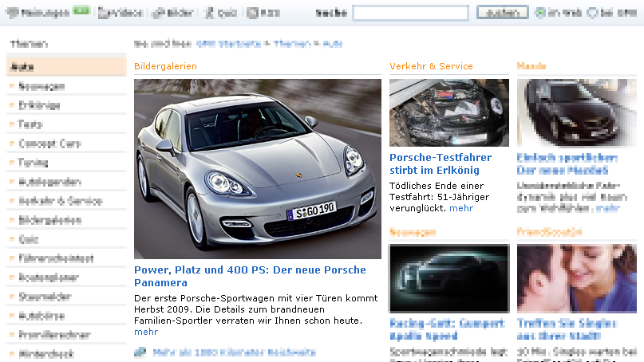Screen dimensions: 644x362
Task: Open 'Concept Cars' in the sidebar menu
Action: click(x=49, y=144)
